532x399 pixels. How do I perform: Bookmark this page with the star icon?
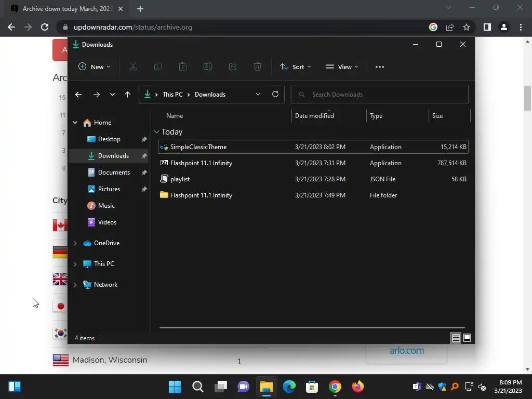click(x=467, y=27)
